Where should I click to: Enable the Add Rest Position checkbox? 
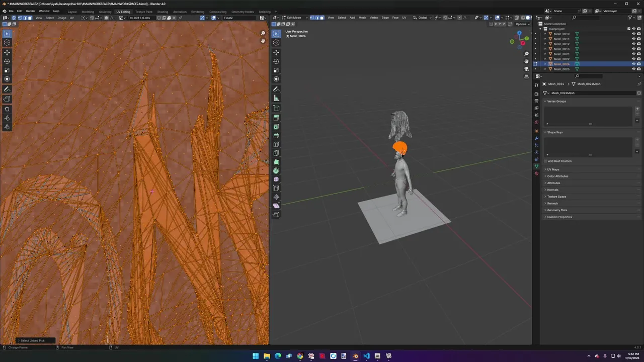(546, 161)
